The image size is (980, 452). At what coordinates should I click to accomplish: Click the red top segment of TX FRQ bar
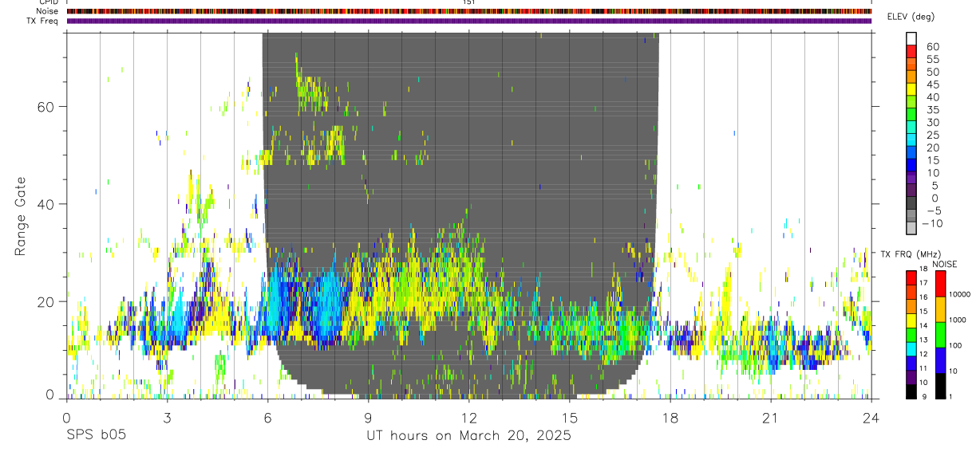[911, 278]
